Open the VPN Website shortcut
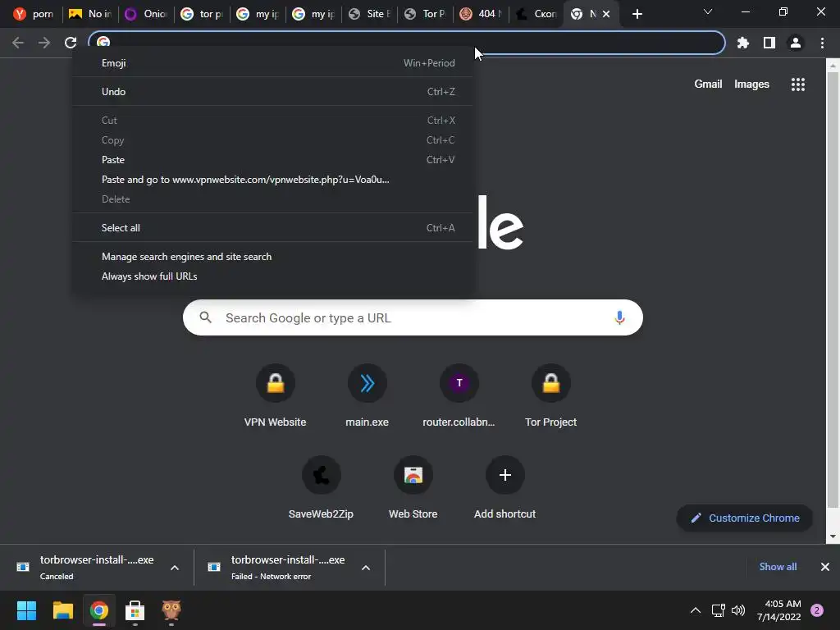 click(x=276, y=396)
